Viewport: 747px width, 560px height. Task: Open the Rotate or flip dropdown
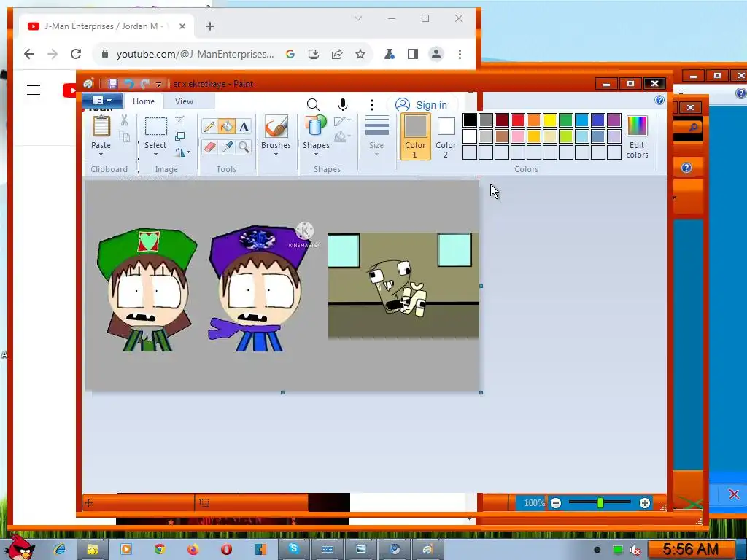(182, 152)
